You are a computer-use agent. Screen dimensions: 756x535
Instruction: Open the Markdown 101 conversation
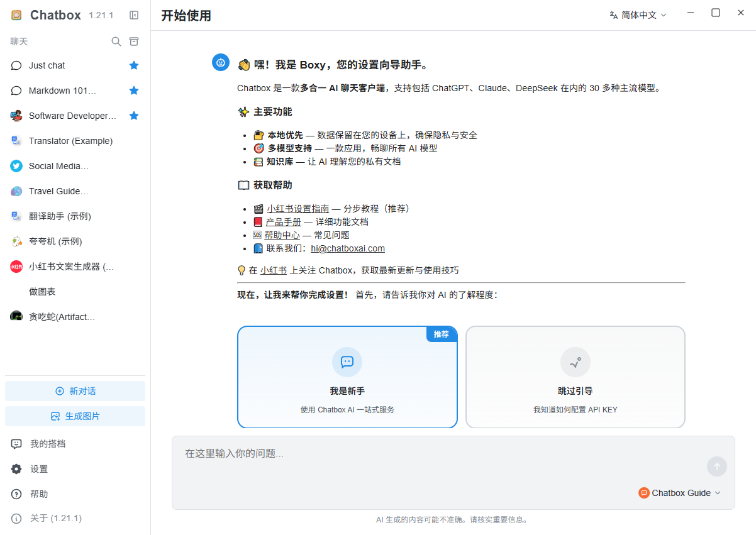coord(75,91)
